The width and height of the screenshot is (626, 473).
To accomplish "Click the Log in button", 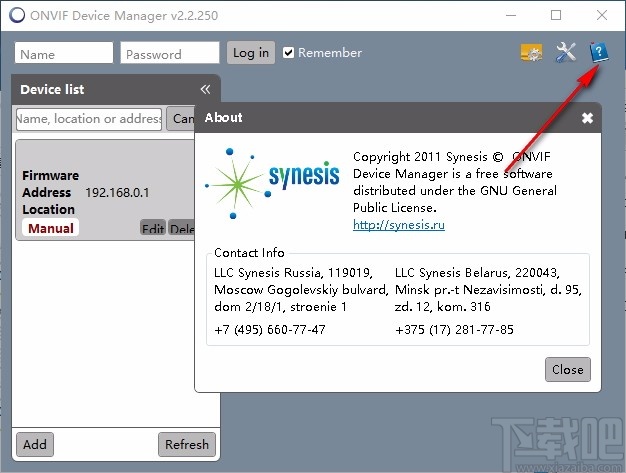I will click(x=251, y=53).
